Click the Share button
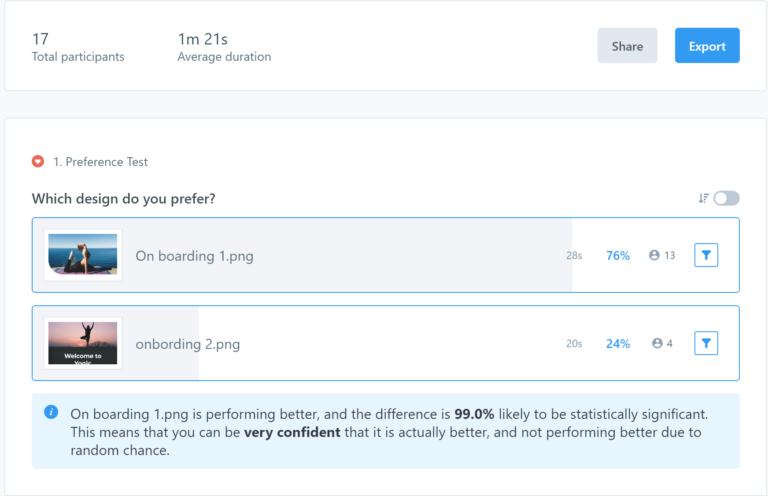 click(627, 46)
